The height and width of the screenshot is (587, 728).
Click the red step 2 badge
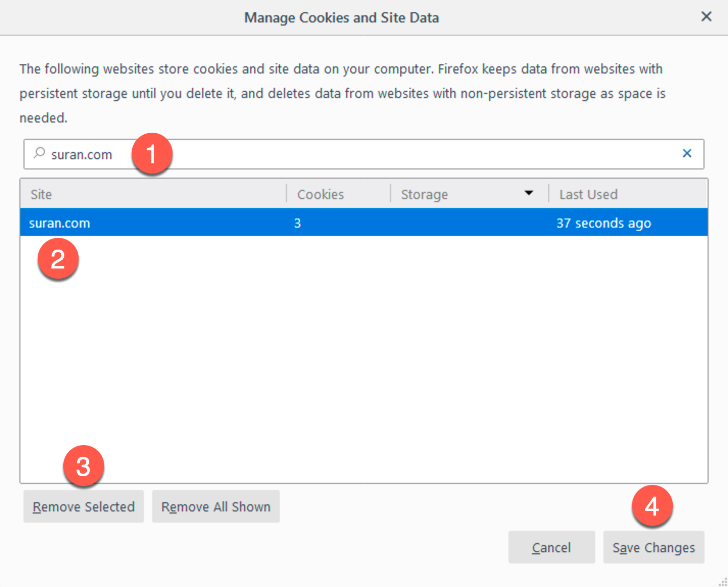coord(58,259)
